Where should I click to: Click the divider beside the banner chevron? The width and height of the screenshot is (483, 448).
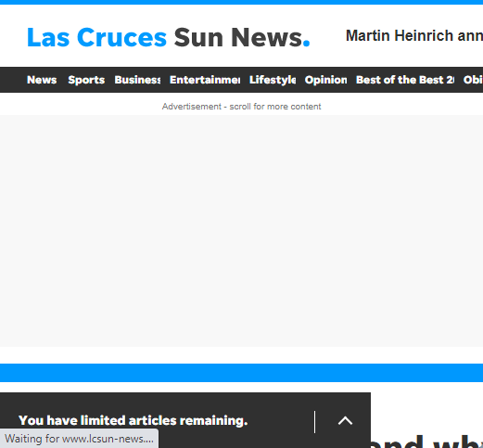pyautogui.click(x=314, y=422)
